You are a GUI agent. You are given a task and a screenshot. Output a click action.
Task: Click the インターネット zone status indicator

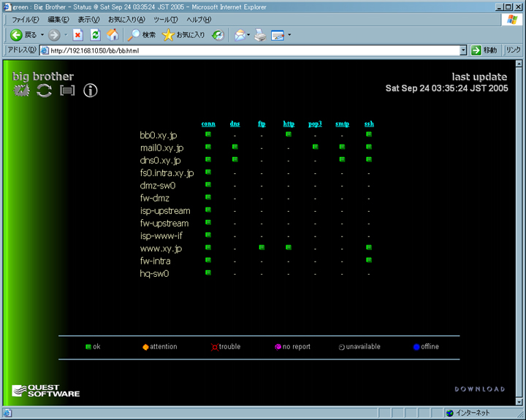tap(468, 413)
